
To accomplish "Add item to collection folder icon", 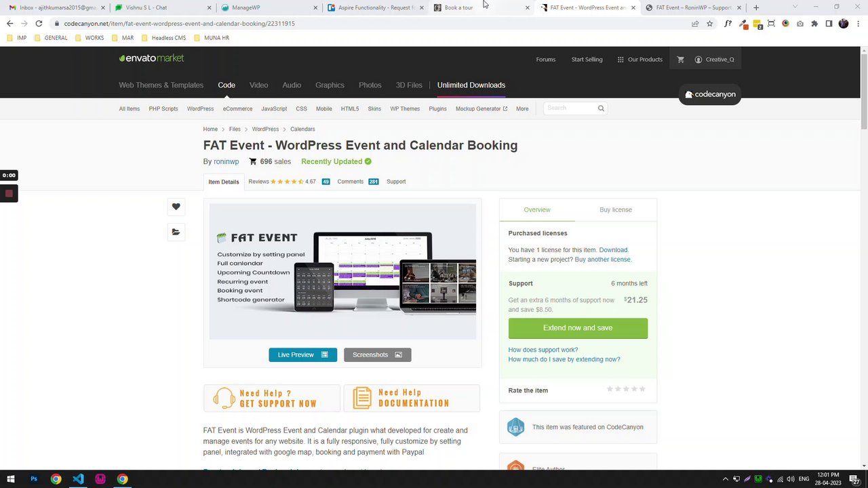I will (176, 232).
